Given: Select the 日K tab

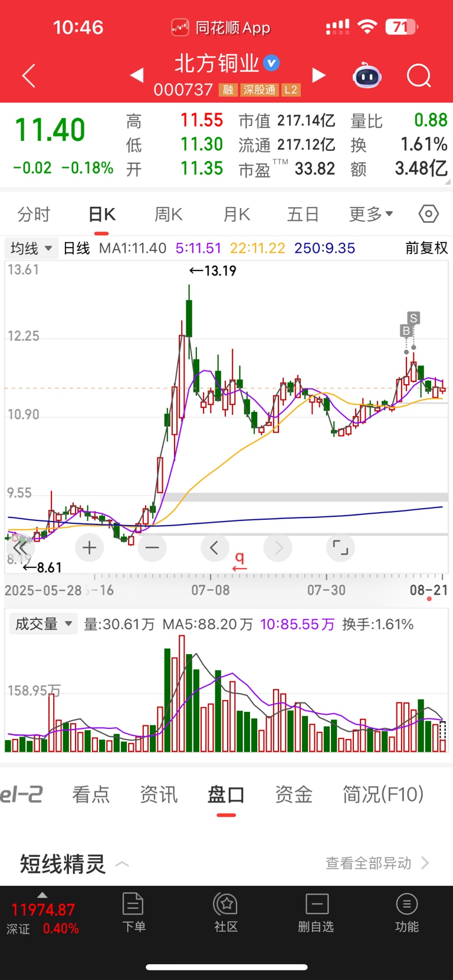Looking at the screenshot, I should point(102,214).
